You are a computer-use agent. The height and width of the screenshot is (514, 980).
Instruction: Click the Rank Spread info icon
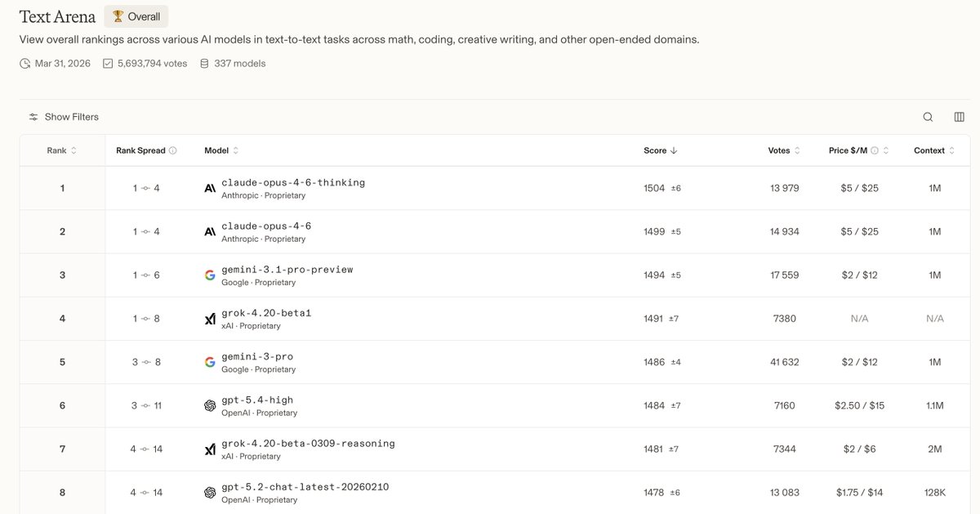pyautogui.click(x=173, y=150)
